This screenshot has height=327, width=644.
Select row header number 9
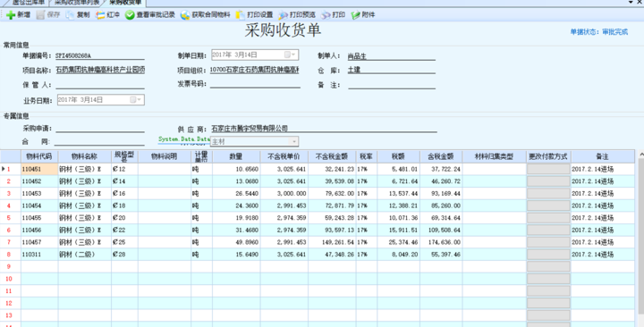pos(10,266)
